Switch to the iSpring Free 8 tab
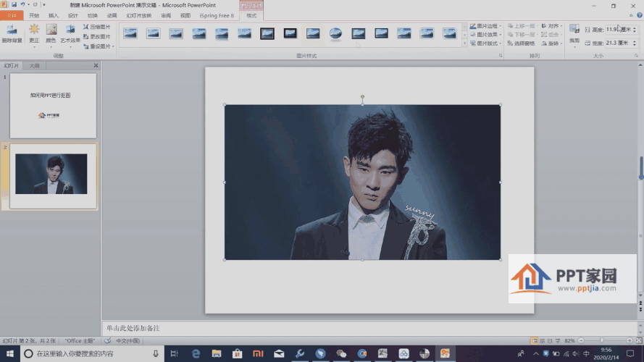 (x=217, y=16)
